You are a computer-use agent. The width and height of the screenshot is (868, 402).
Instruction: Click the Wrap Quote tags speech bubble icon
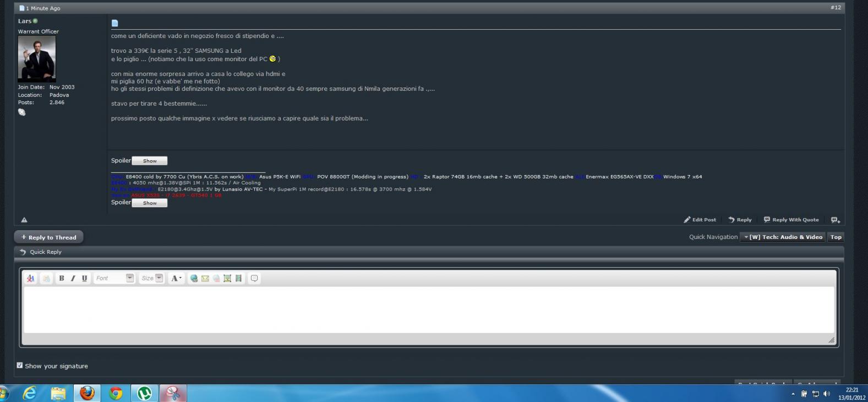254,279
